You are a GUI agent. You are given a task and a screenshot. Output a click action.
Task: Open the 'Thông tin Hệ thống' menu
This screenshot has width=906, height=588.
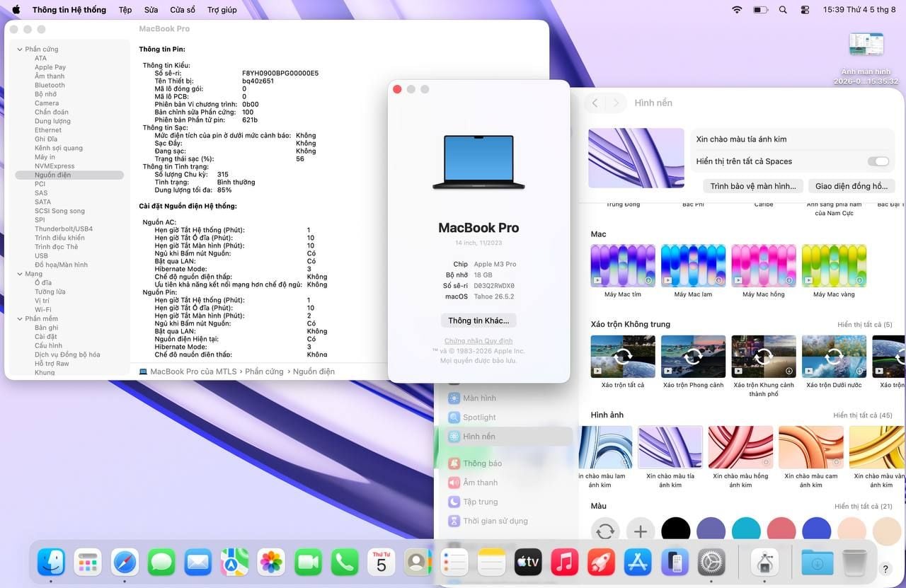(x=69, y=10)
